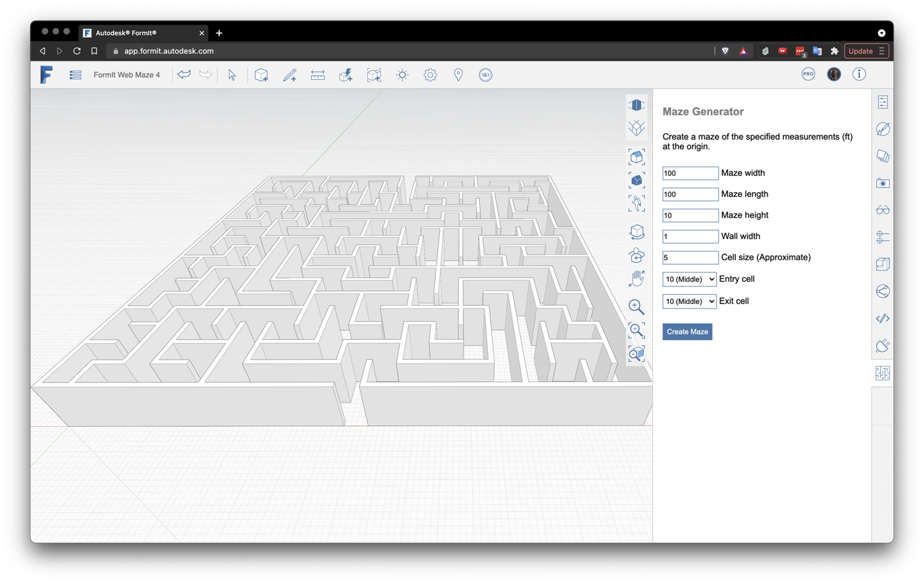Expand the primitives cube tool menu

point(261,75)
